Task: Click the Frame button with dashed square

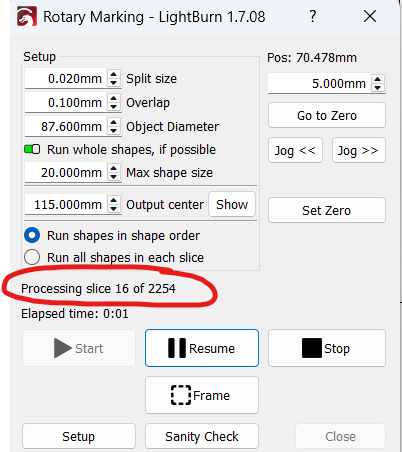Action: [x=202, y=395]
